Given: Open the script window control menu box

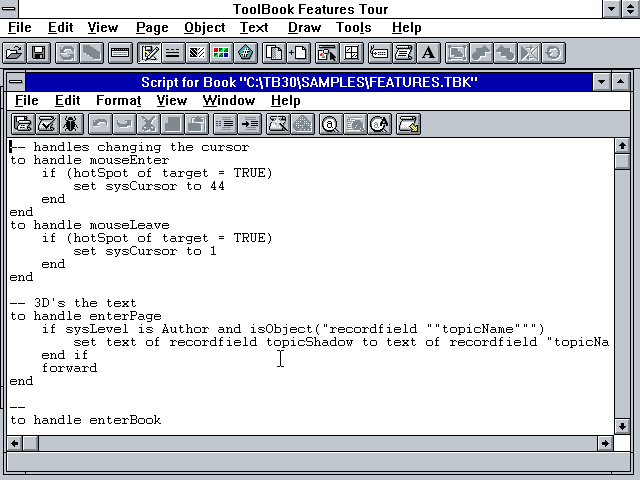Looking at the screenshot, I should tap(15, 81).
